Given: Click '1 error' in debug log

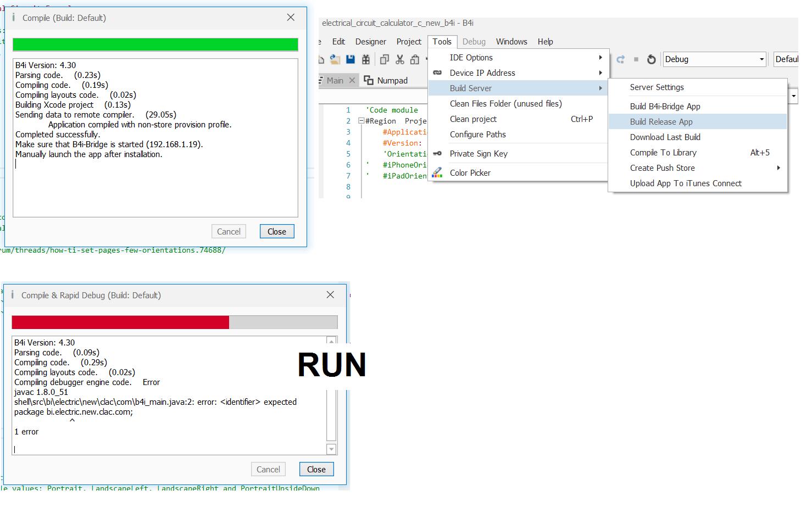Looking at the screenshot, I should [x=26, y=432].
